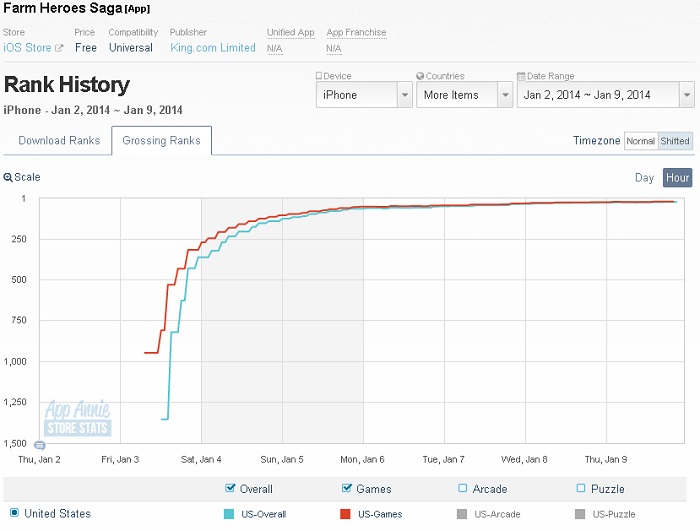This screenshot has width=700, height=531.
Task: Open the Date Range picker field
Action: pos(605,95)
